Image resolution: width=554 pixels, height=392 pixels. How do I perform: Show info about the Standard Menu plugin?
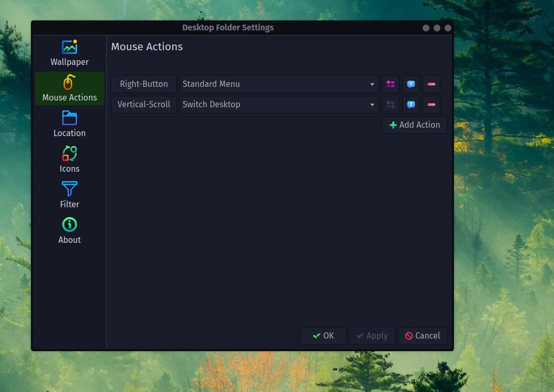coord(411,84)
